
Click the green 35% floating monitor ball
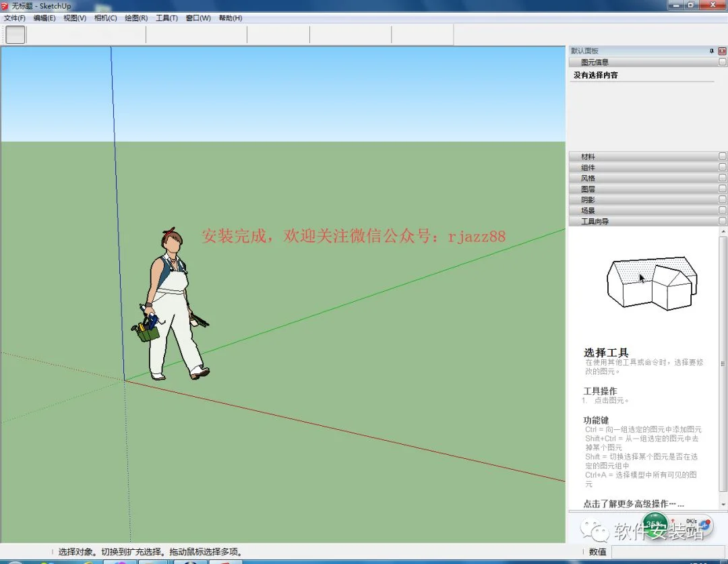(x=655, y=524)
